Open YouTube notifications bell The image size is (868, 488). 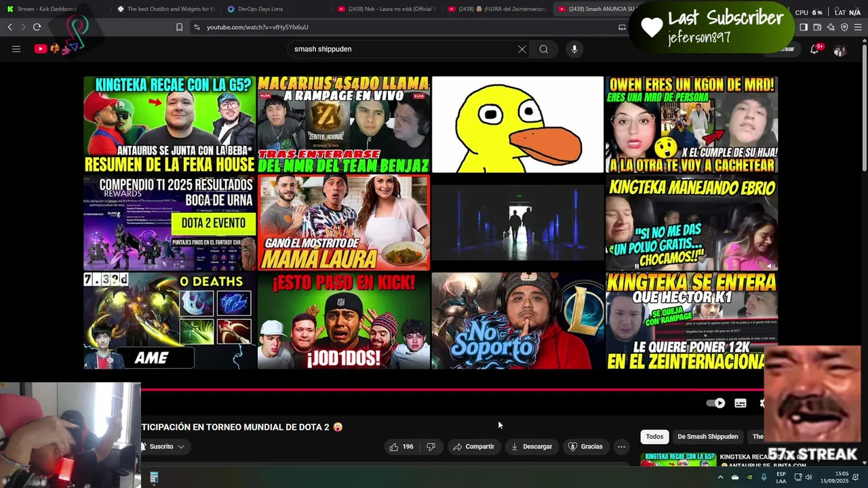pos(814,49)
